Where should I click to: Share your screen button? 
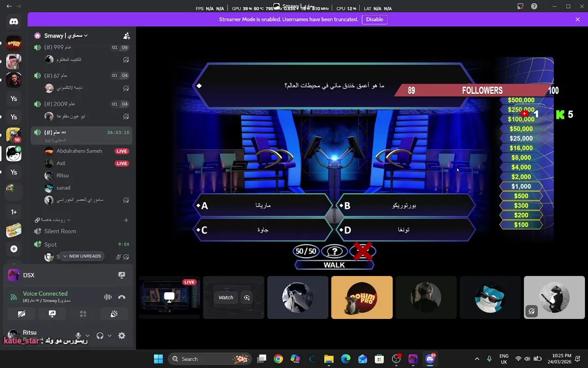click(x=52, y=313)
